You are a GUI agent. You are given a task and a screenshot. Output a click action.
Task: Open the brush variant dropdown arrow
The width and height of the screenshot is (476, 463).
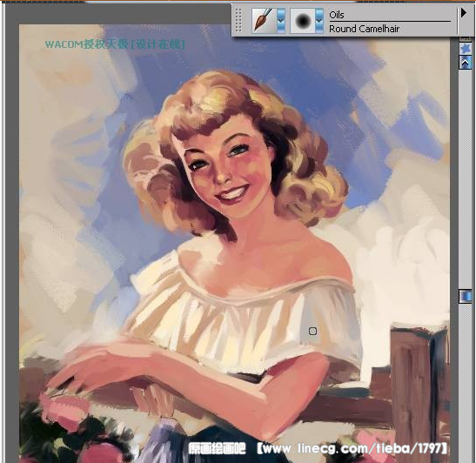(319, 21)
